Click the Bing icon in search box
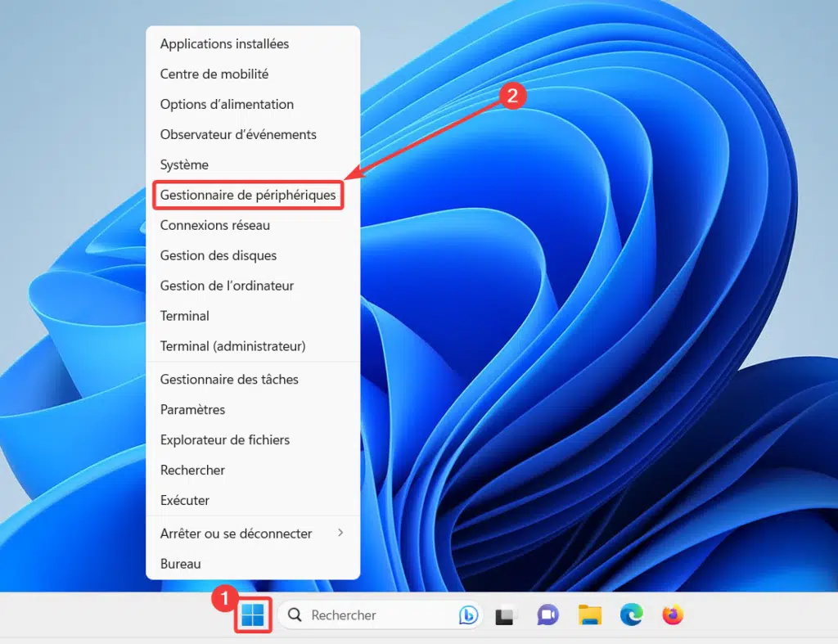 tap(468, 615)
